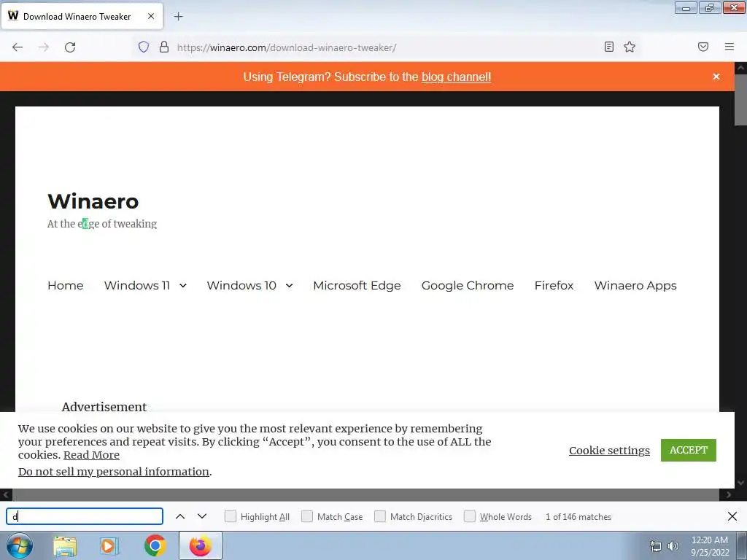Save page to Pocket icon
The width and height of the screenshot is (747, 560).
(x=703, y=47)
